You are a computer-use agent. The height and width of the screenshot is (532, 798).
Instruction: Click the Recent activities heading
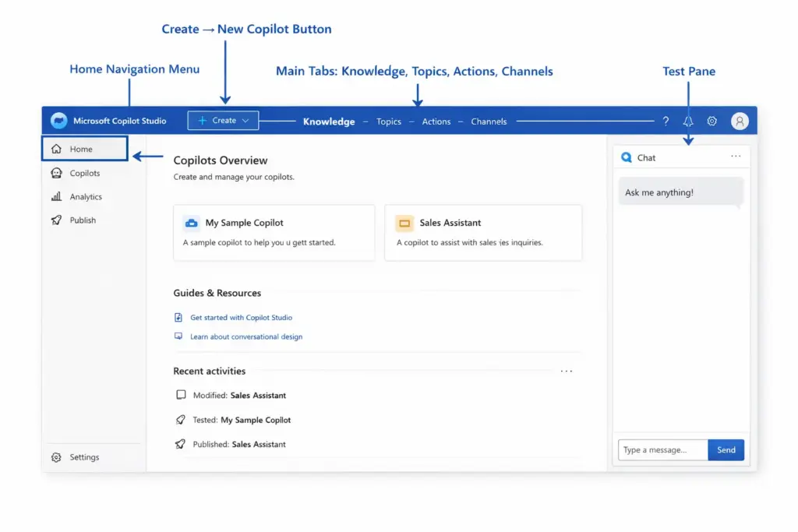coord(209,371)
